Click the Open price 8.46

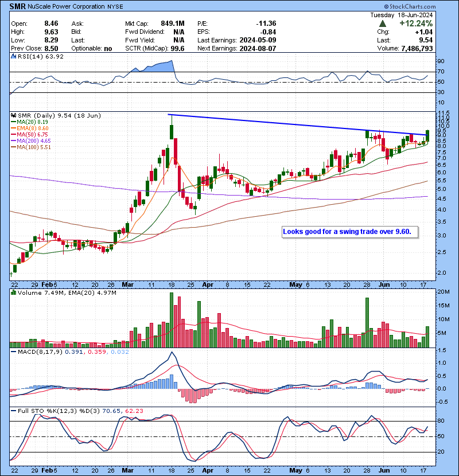click(x=51, y=24)
